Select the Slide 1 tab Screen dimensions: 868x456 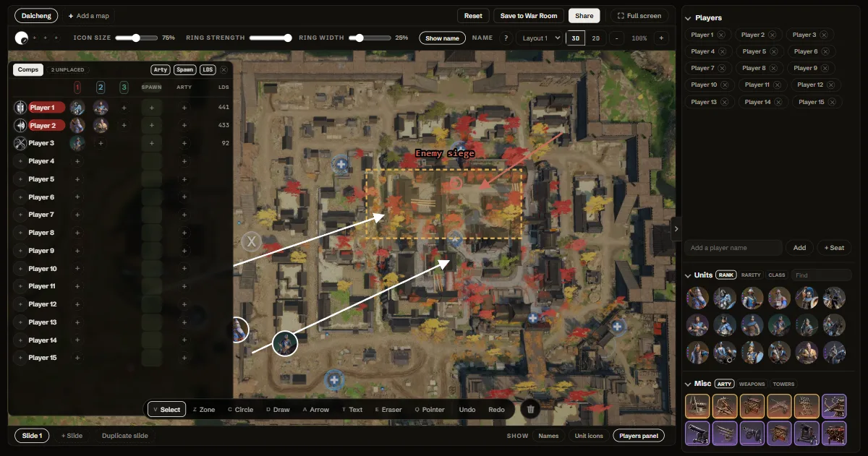pos(32,436)
